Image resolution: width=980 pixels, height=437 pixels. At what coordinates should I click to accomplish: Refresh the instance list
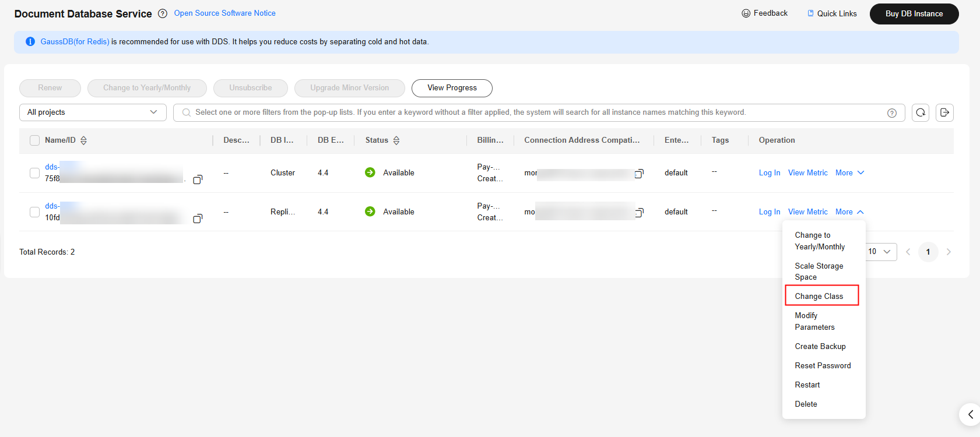tap(920, 112)
